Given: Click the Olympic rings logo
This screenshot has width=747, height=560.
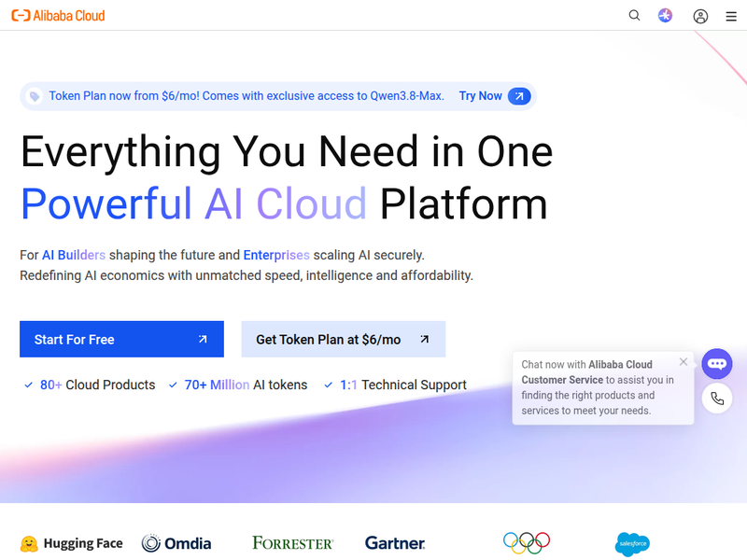Looking at the screenshot, I should (527, 543).
